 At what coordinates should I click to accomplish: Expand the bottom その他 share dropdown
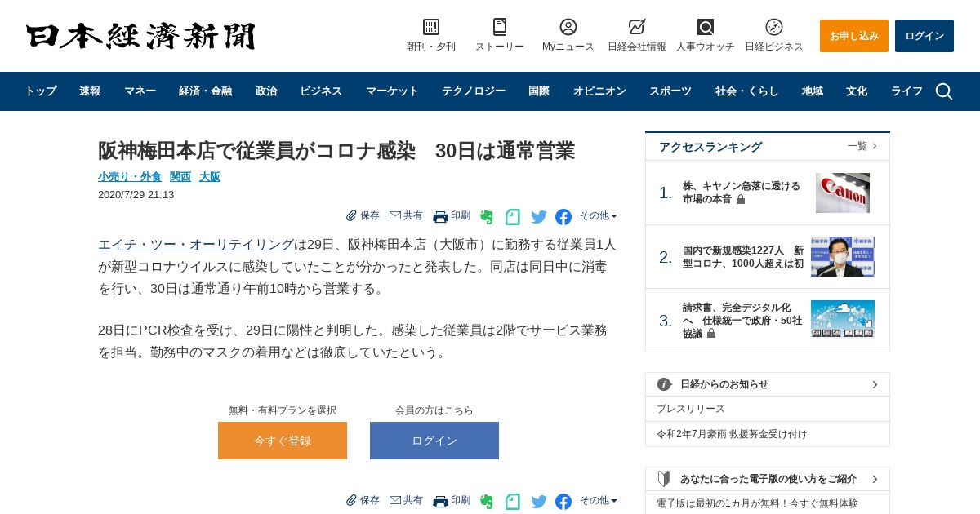pos(599,501)
